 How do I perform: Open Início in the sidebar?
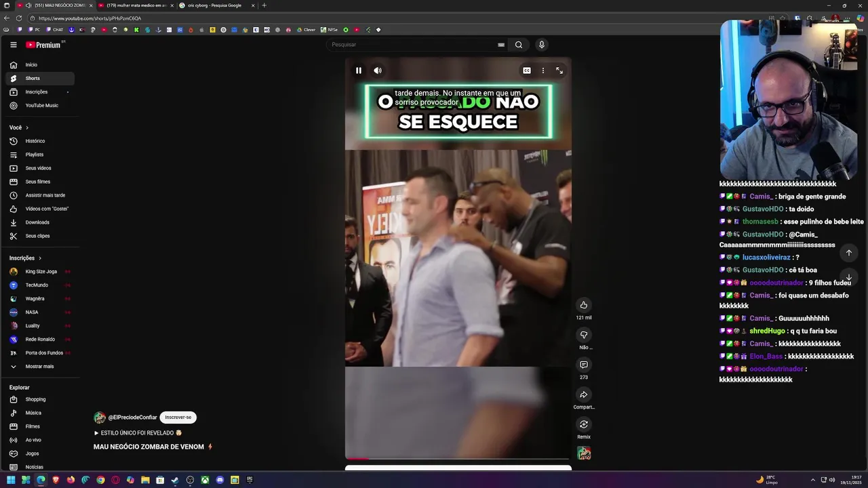[40, 65]
